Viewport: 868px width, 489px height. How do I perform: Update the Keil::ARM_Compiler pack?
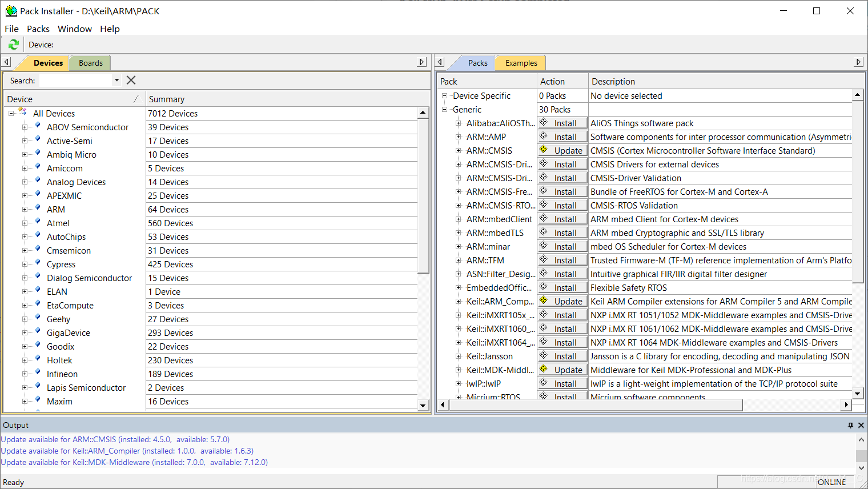point(562,302)
